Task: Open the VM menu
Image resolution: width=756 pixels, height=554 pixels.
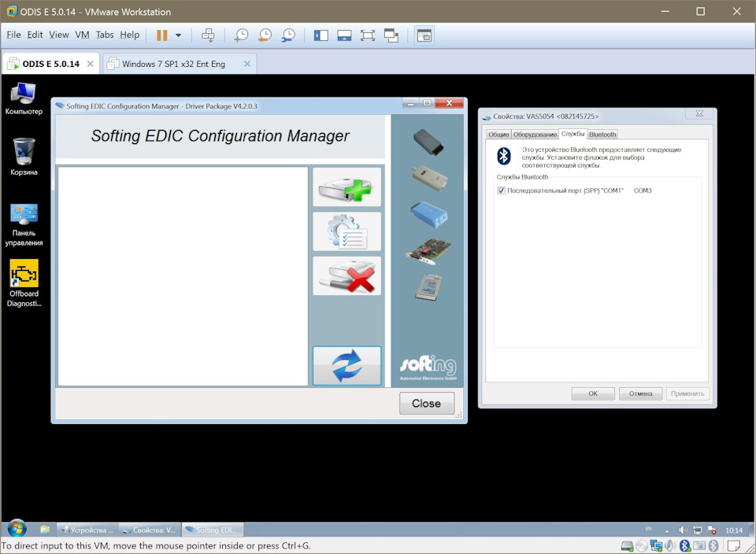Action: (x=83, y=35)
